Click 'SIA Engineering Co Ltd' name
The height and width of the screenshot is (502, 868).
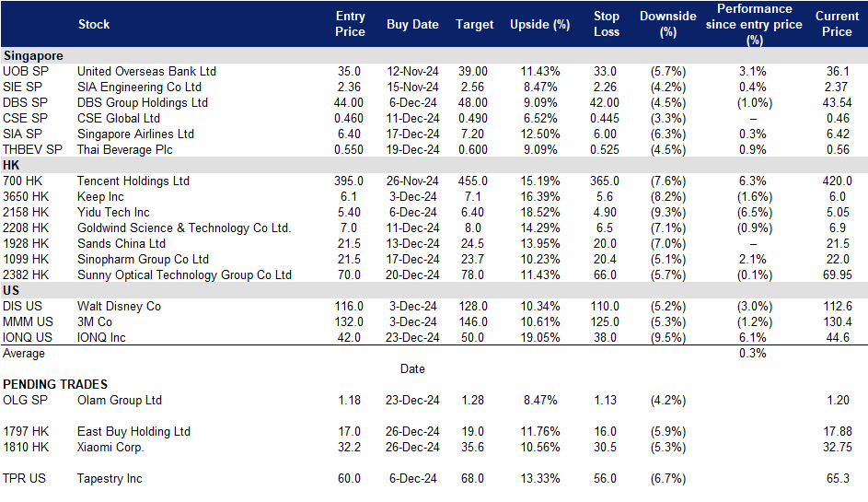pos(140,87)
